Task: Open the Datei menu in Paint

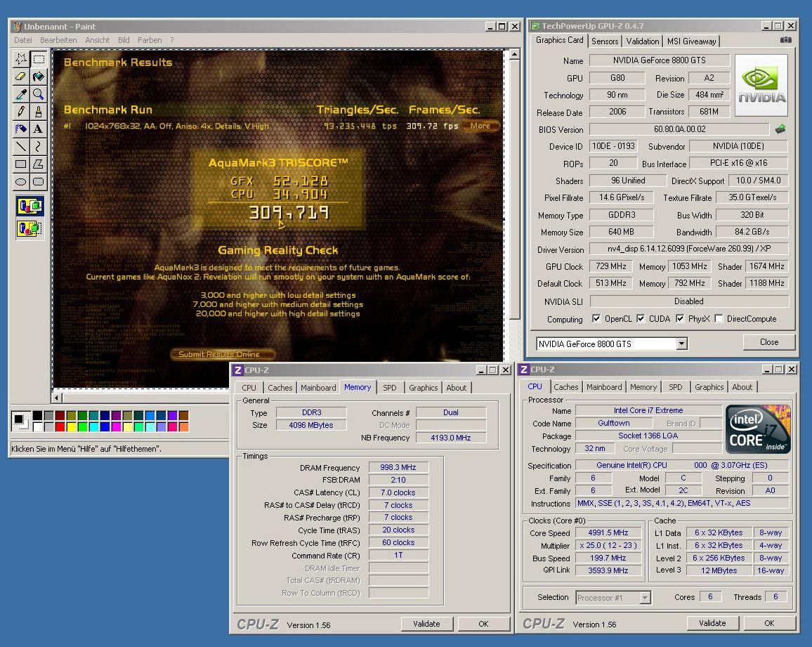Action: pos(22,40)
